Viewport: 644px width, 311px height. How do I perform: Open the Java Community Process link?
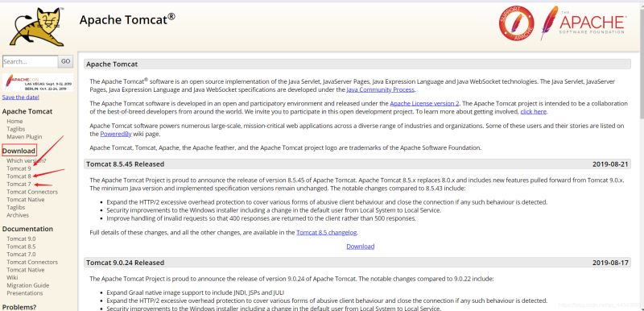click(380, 89)
